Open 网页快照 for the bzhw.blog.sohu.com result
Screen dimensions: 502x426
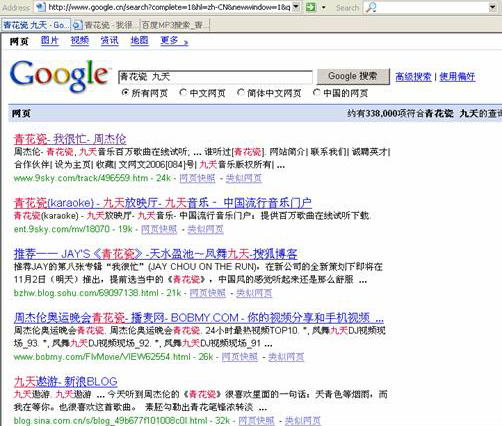[x=208, y=293]
